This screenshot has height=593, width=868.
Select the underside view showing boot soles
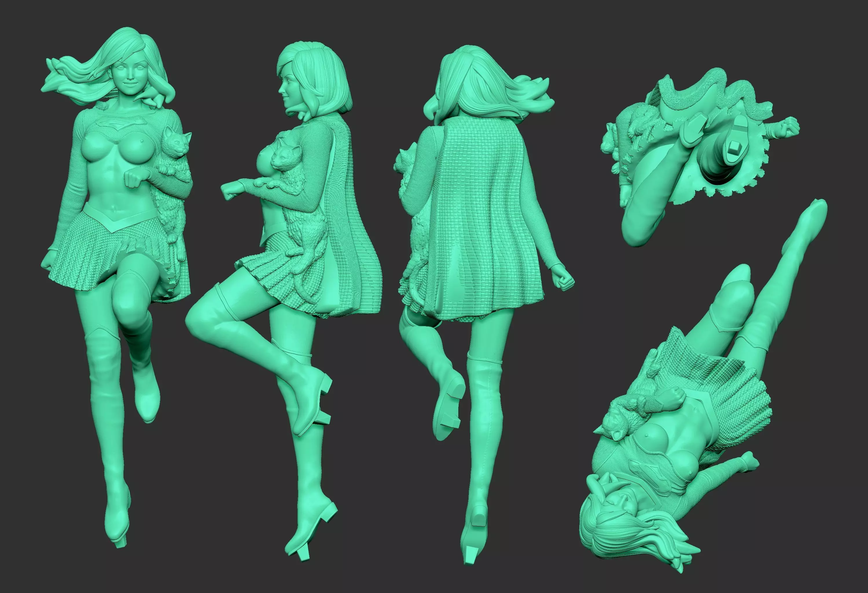(x=700, y=157)
